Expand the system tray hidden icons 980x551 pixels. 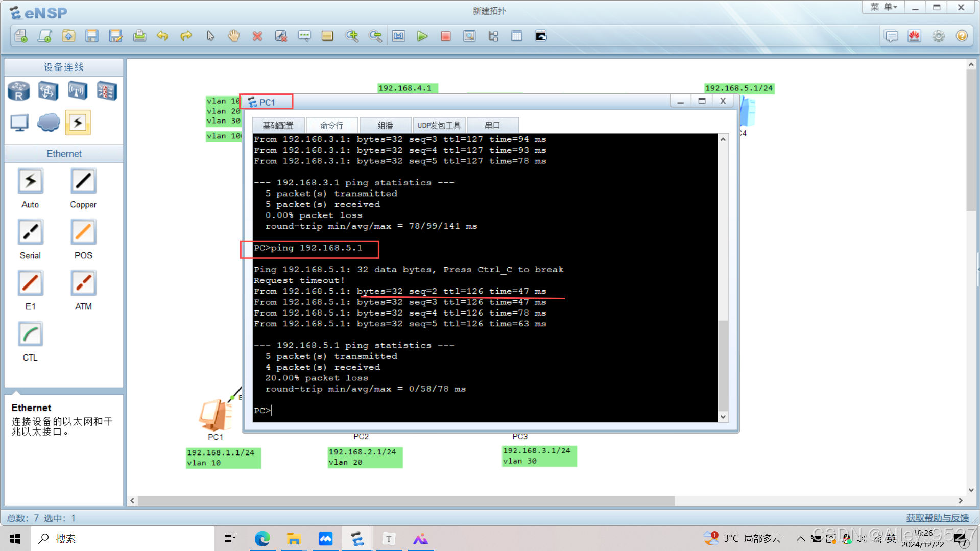coord(800,539)
